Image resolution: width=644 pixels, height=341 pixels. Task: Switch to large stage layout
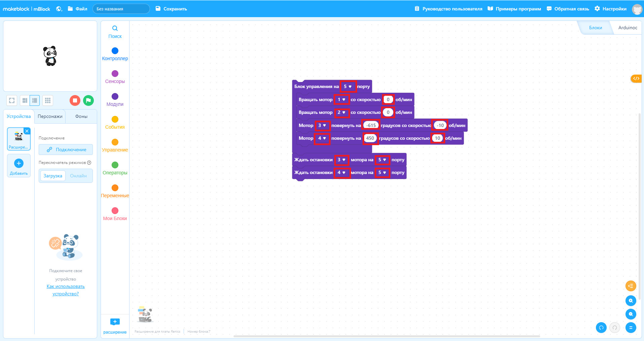tap(35, 100)
